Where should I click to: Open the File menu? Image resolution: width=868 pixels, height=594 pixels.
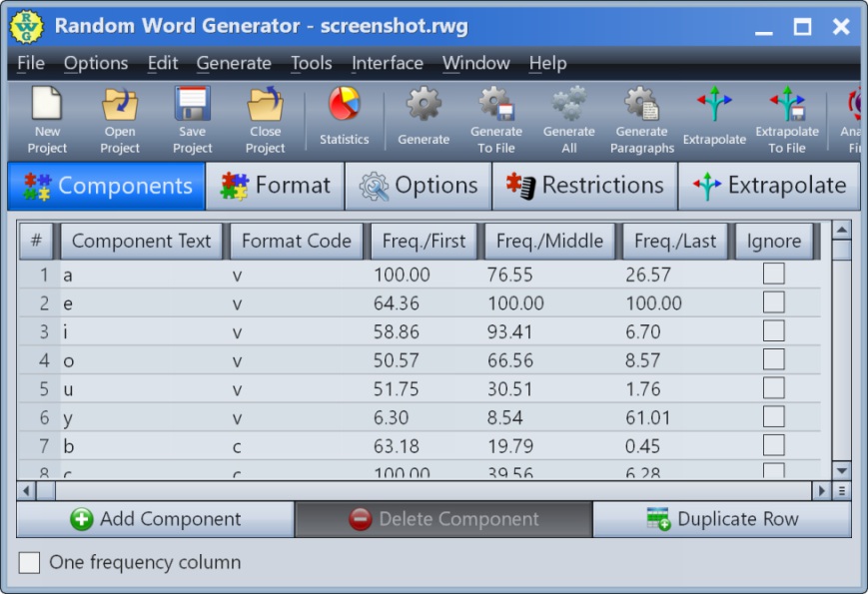[x=30, y=63]
